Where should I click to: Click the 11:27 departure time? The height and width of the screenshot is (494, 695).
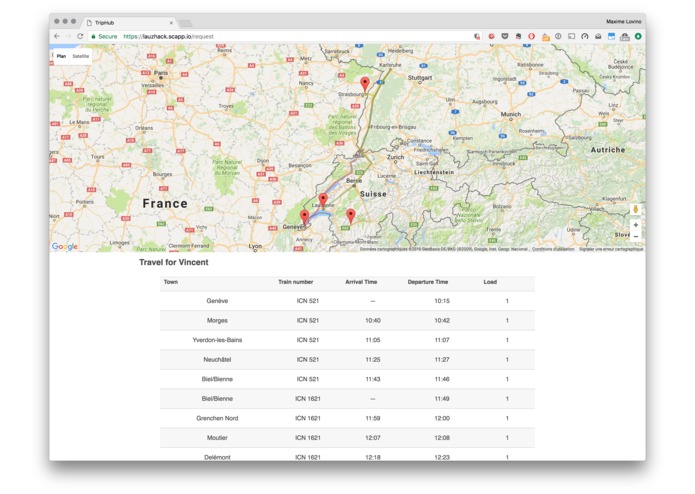point(442,359)
